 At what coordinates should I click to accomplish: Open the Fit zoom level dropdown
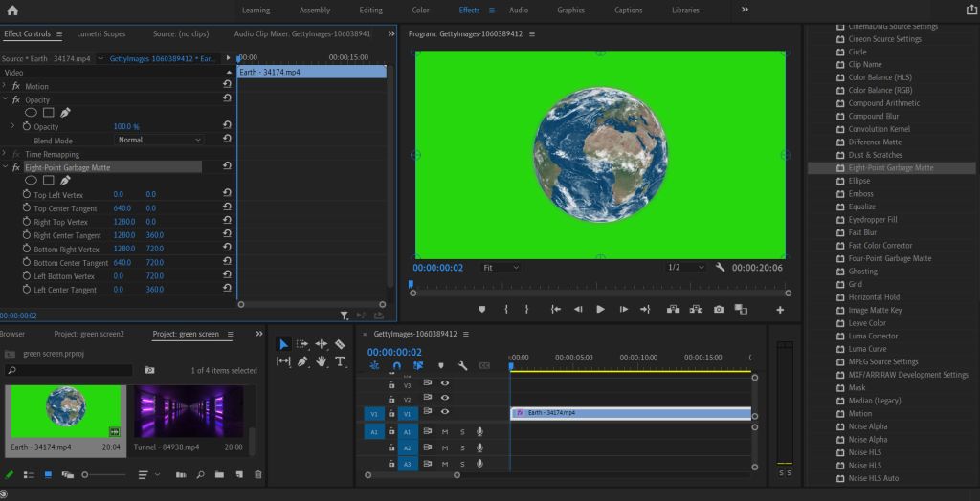(x=501, y=268)
